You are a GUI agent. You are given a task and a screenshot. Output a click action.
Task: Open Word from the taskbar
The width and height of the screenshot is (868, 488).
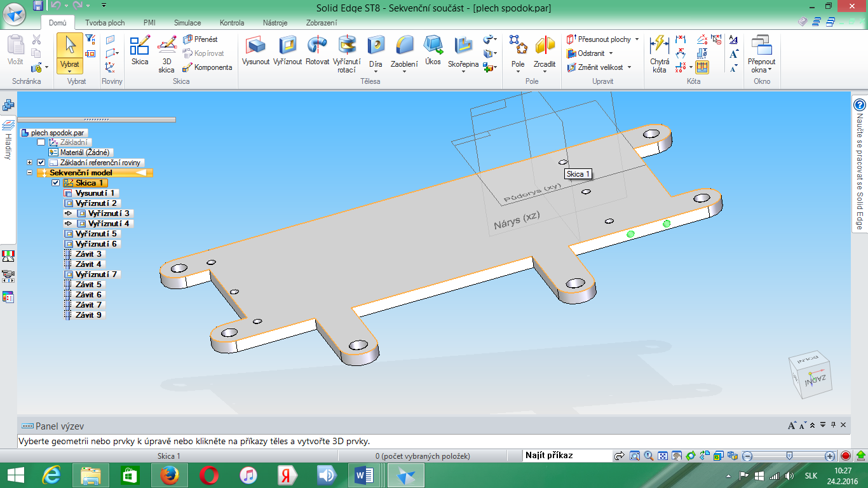(x=365, y=475)
